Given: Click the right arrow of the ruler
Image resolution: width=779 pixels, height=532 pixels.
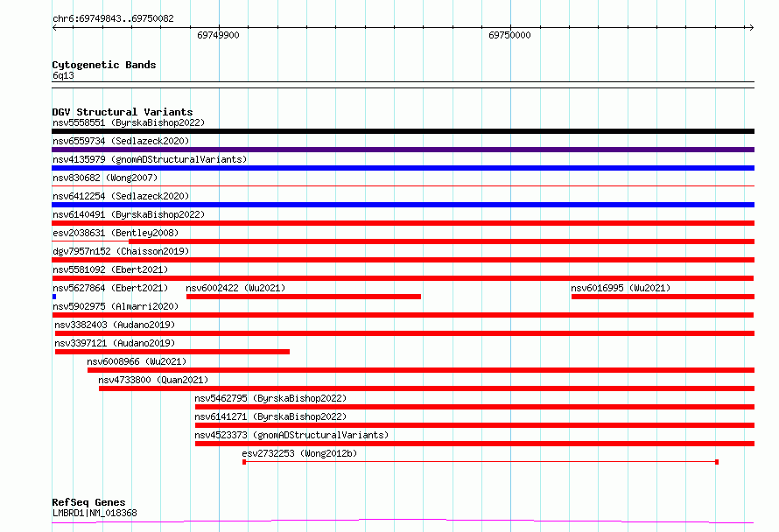Looking at the screenshot, I should coord(752,28).
